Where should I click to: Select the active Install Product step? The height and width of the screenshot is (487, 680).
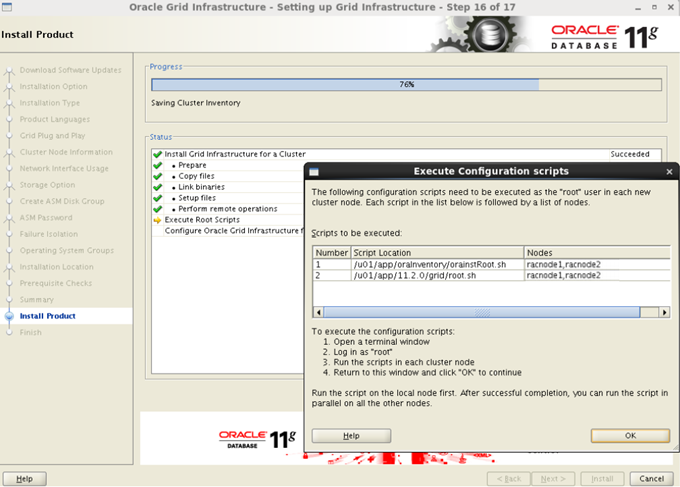coord(47,316)
